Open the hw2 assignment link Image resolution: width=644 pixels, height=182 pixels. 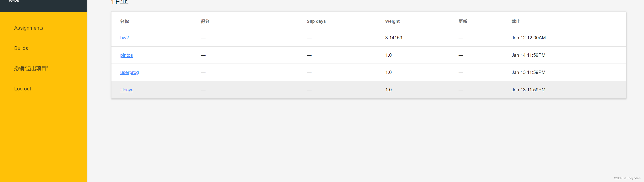tap(125, 38)
